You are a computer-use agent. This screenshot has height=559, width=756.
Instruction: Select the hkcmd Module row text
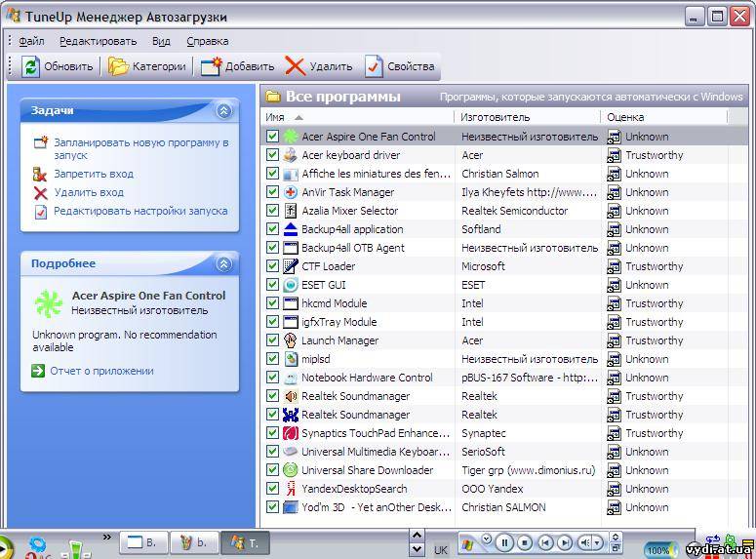tap(335, 303)
